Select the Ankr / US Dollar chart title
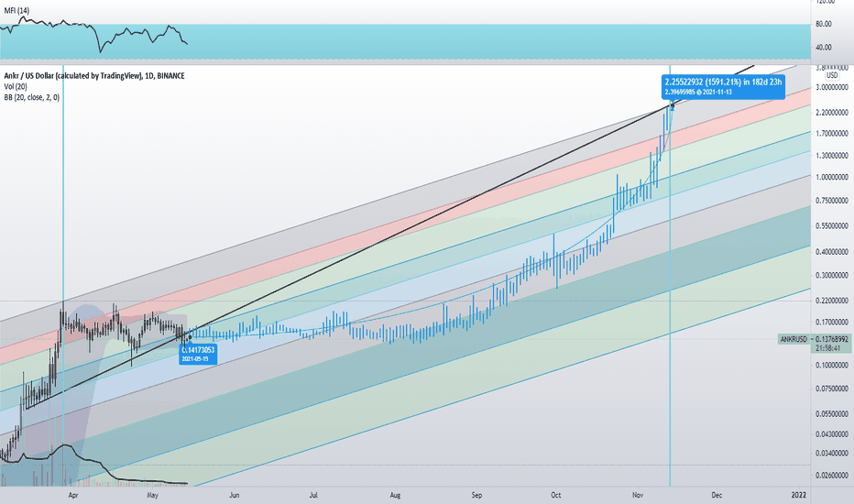The width and height of the screenshot is (854, 504). tap(94, 76)
